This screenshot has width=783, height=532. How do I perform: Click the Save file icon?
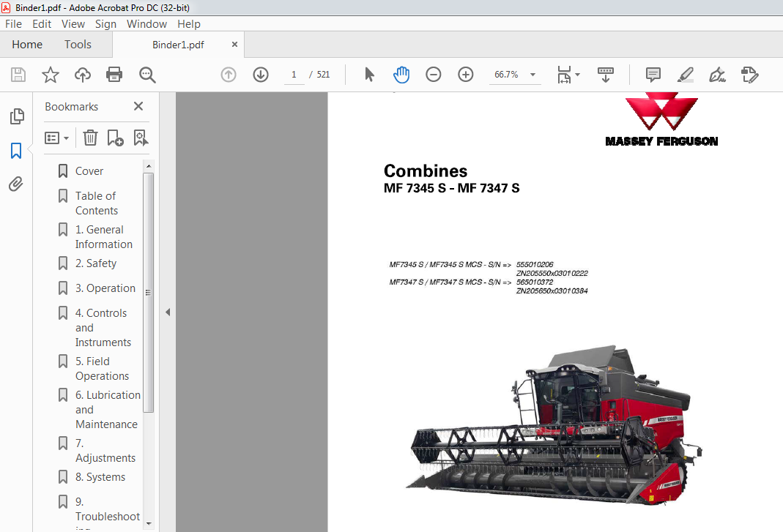click(18, 75)
